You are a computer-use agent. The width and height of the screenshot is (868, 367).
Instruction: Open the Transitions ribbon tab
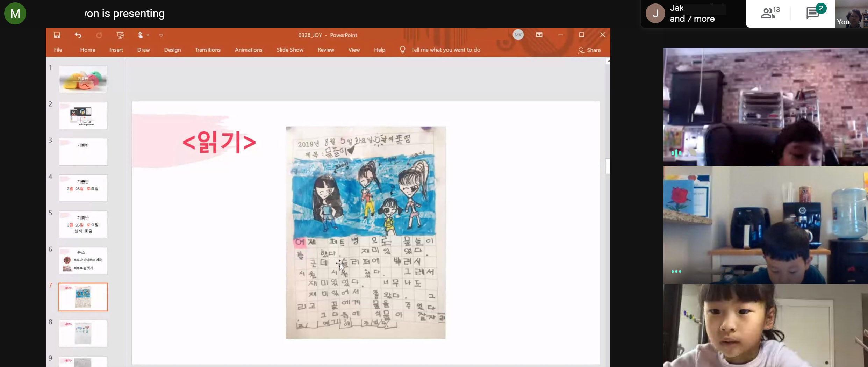208,50
